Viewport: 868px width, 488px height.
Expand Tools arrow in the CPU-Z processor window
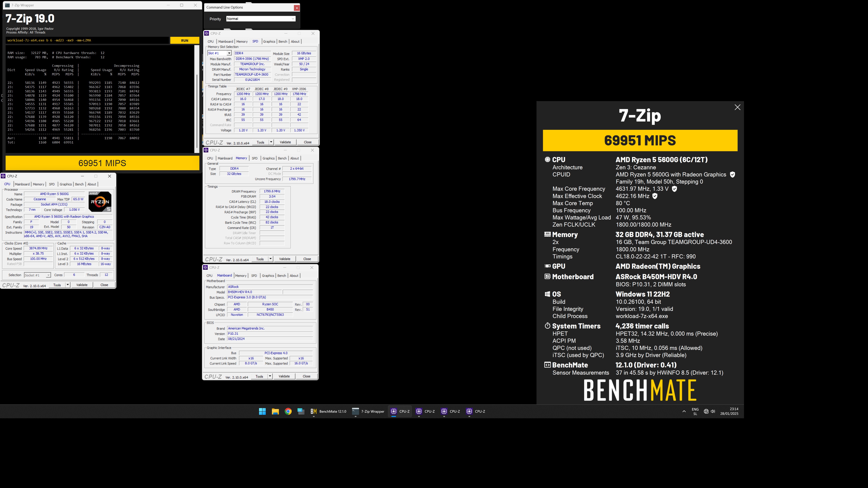68,285
